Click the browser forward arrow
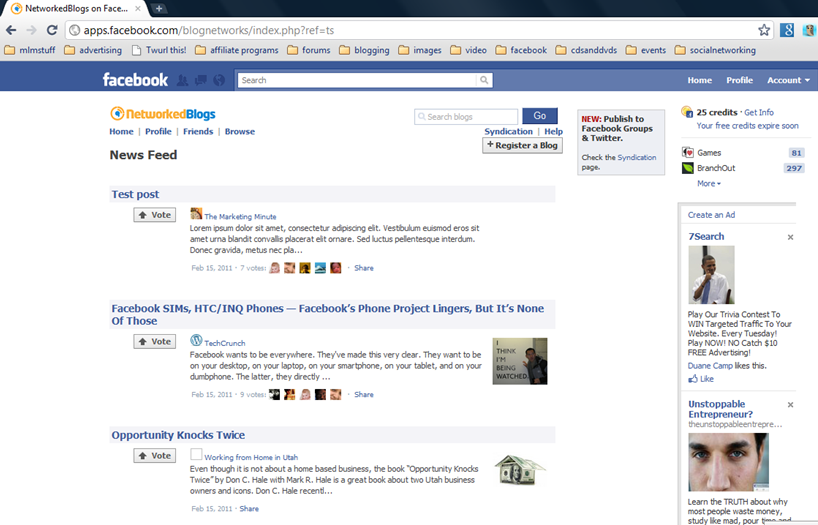 pyautogui.click(x=31, y=30)
